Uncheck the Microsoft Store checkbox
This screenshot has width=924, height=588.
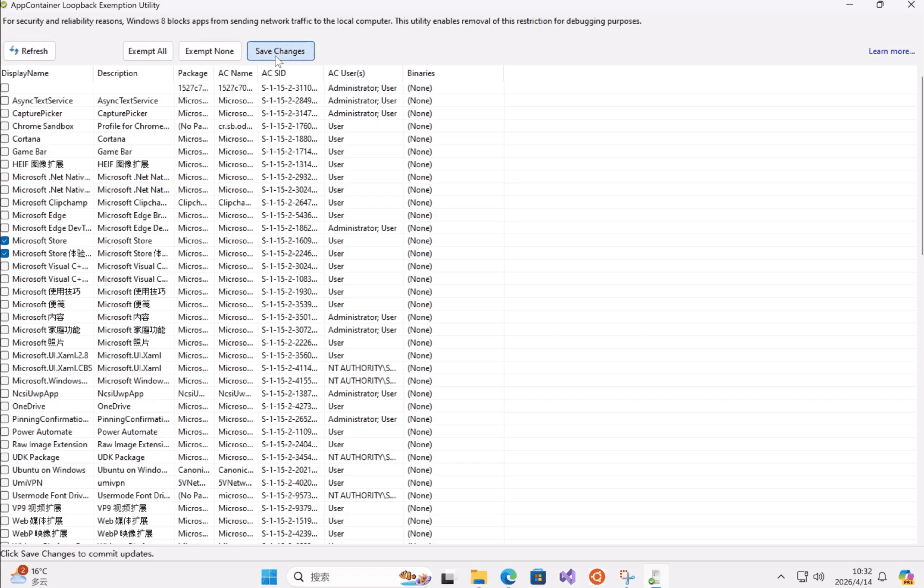pos(5,241)
